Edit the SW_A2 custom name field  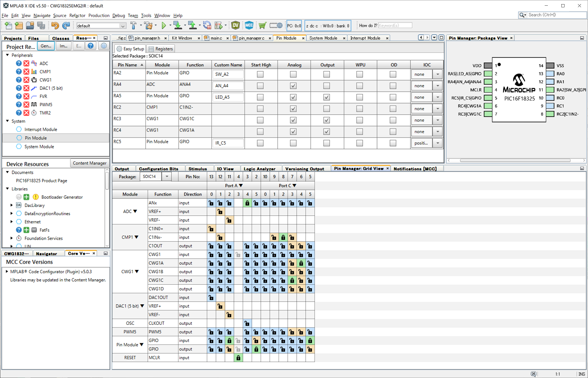pos(228,74)
